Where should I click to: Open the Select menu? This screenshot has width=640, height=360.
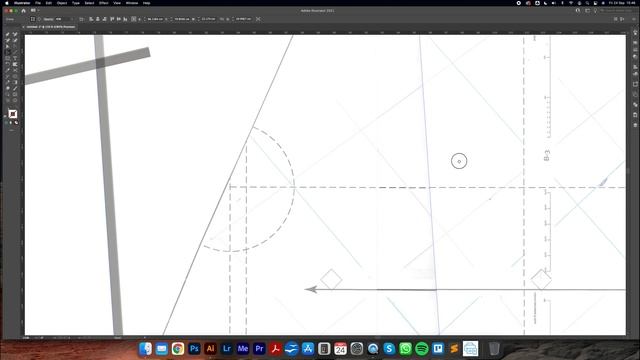[89, 3]
